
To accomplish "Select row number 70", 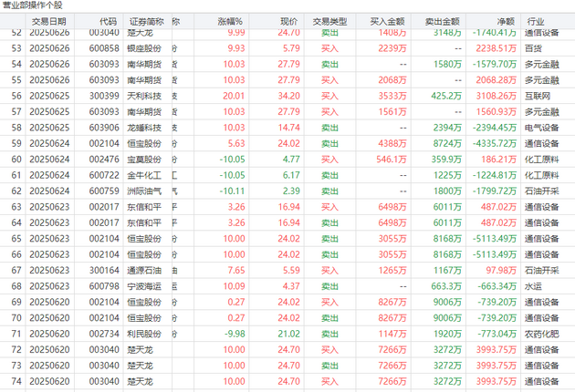I will 16,318.
